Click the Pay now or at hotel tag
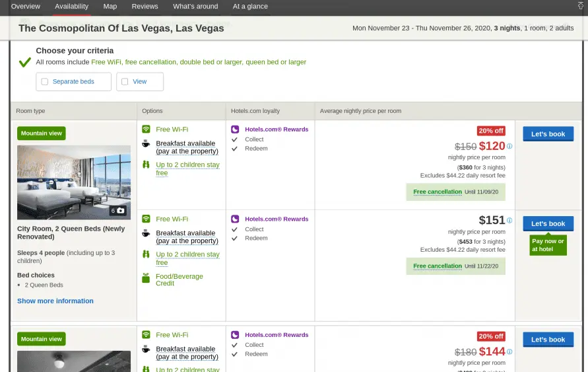The width and height of the screenshot is (588, 372). point(548,245)
